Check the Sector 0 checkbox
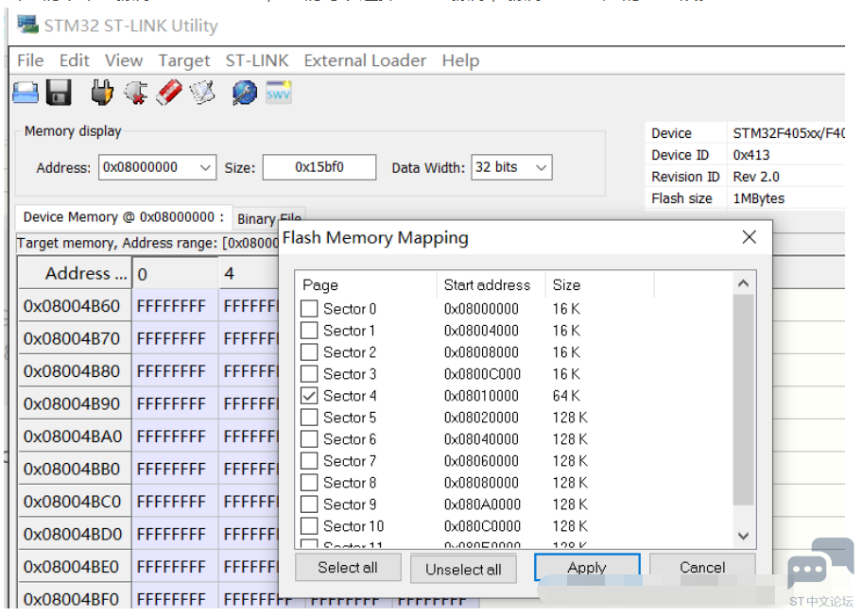862x616 pixels. pos(309,308)
